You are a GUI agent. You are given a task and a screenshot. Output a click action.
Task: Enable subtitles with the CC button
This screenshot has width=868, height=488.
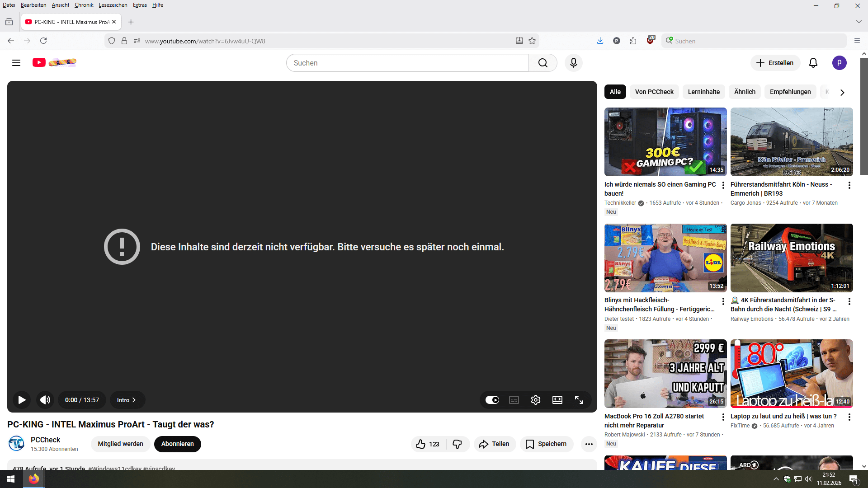coord(514,400)
